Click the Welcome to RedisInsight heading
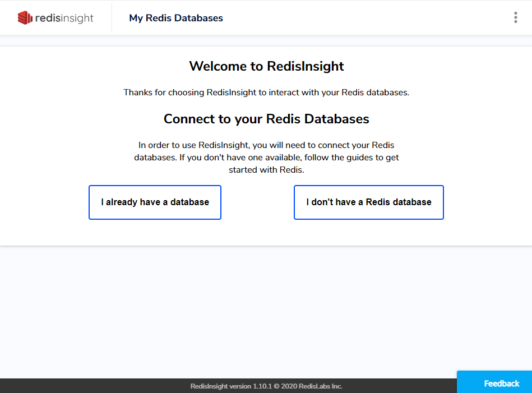This screenshot has width=532, height=393. (x=266, y=66)
